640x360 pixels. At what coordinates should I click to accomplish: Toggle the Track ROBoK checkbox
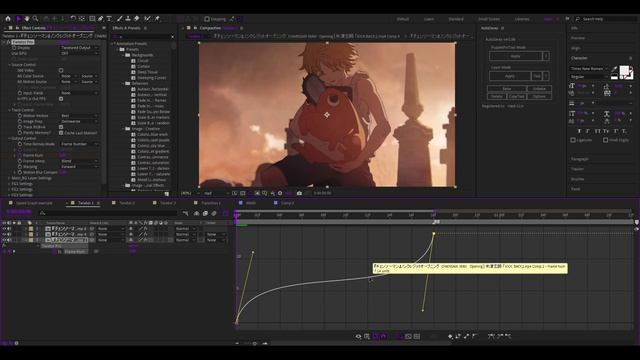61,127
